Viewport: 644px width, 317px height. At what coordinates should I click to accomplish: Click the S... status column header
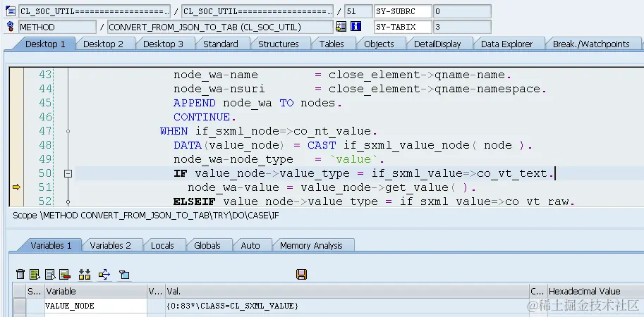(35, 291)
